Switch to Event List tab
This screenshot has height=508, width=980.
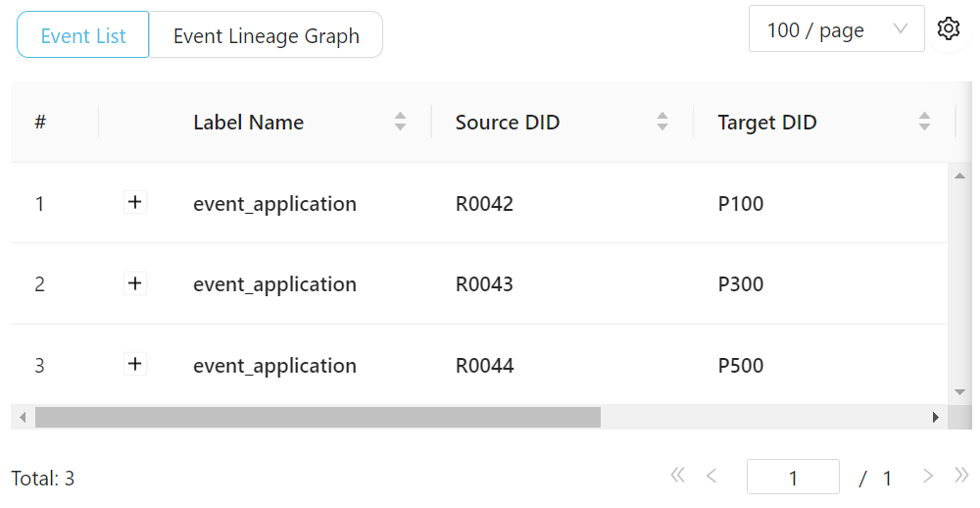point(83,36)
